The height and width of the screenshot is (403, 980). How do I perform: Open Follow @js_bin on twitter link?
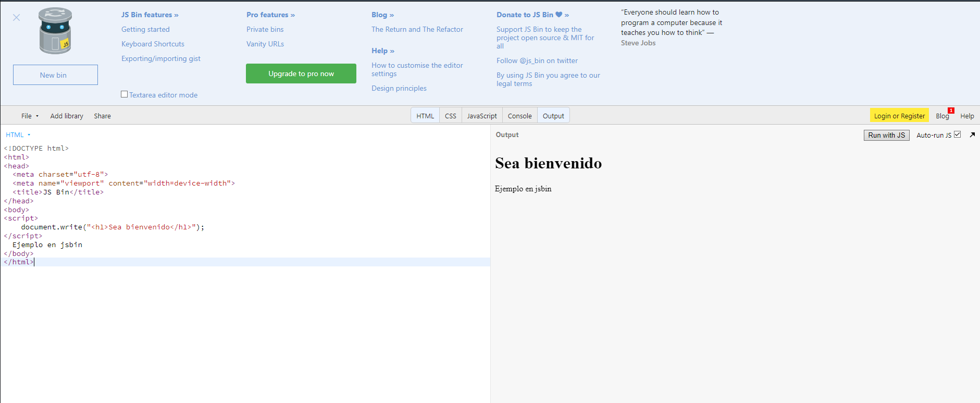[537, 60]
